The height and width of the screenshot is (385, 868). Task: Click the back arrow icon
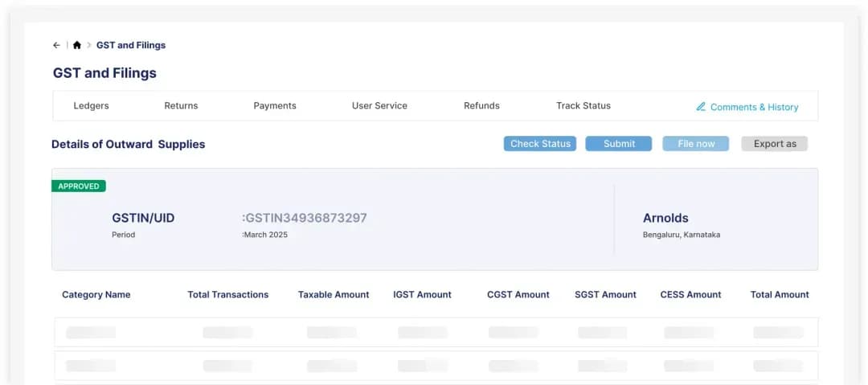pyautogui.click(x=56, y=46)
